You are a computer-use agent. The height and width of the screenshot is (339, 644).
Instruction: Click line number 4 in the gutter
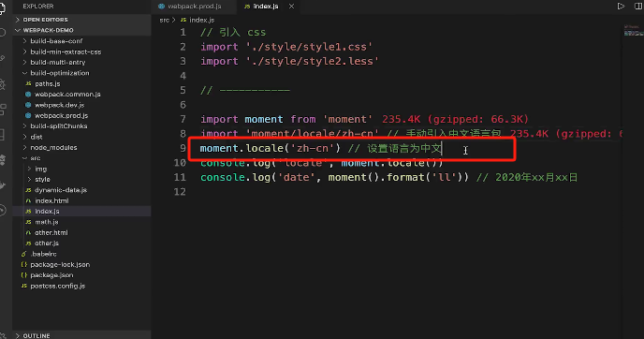(183, 76)
